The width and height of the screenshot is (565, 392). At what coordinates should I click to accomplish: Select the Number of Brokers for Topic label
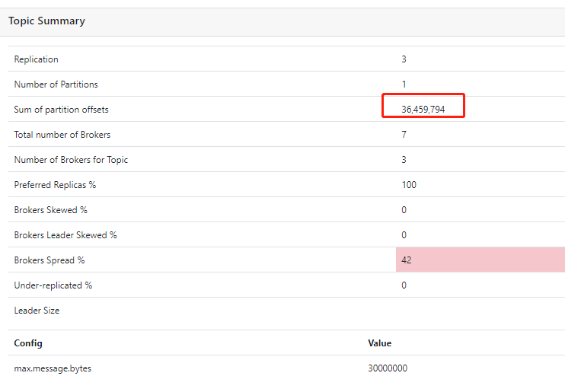[x=71, y=160]
